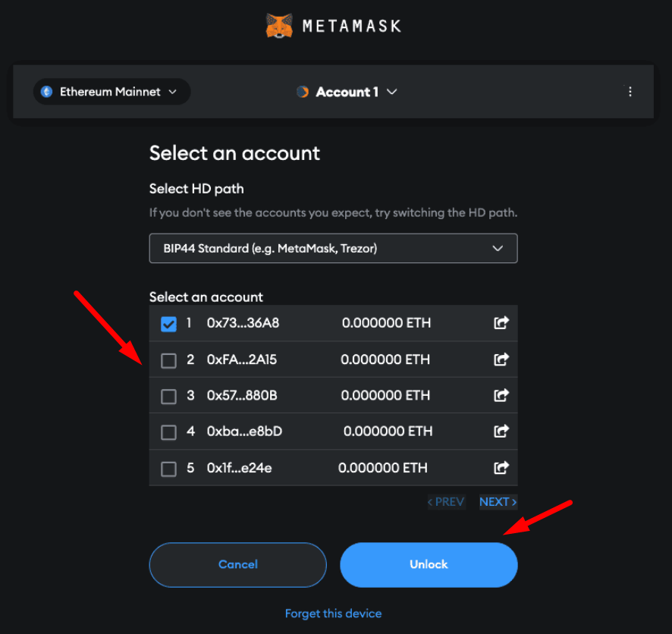Click the ETH balance of account 0xba...e8bD

pos(388,431)
